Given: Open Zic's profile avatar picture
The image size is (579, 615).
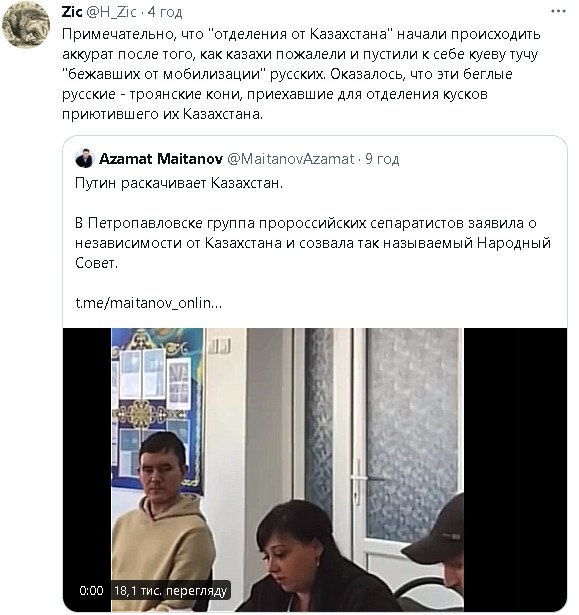Looking at the screenshot, I should (26, 24).
